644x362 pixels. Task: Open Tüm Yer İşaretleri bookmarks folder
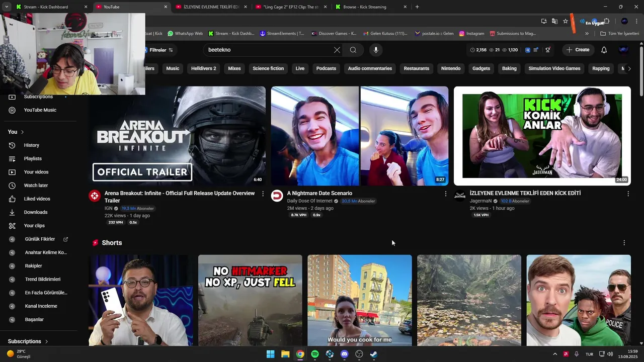(620, 34)
